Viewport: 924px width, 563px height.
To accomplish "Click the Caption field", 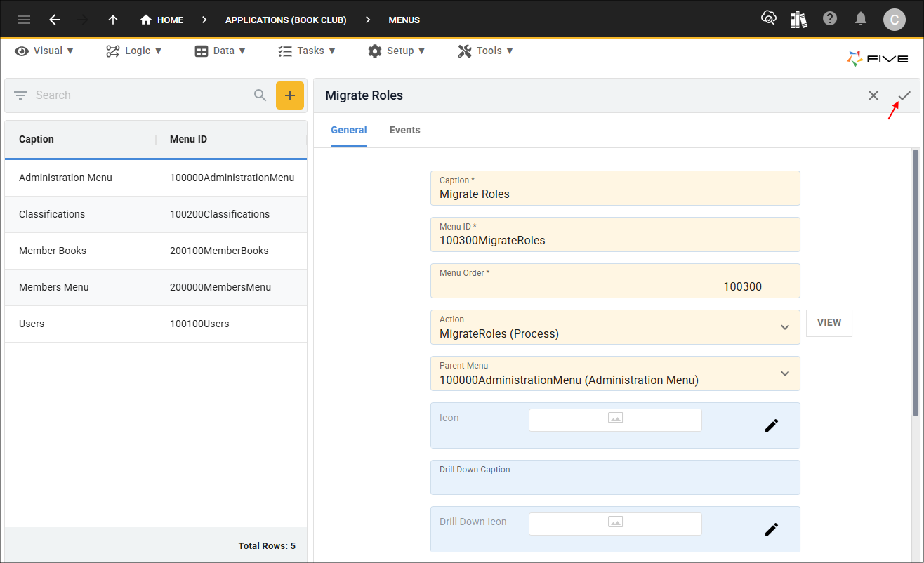I will (x=615, y=188).
